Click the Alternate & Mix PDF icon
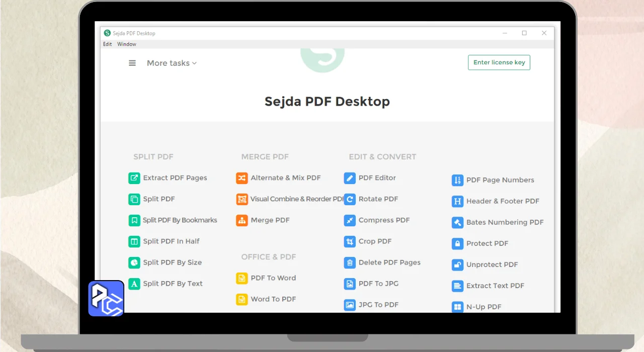This screenshot has width=644, height=352. click(x=242, y=178)
